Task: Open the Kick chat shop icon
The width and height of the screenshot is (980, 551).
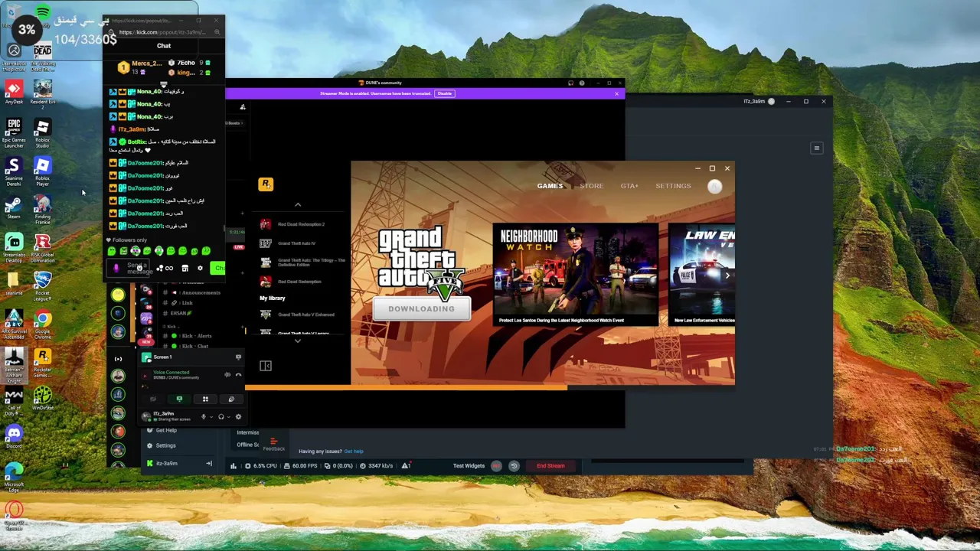Action: point(185,268)
